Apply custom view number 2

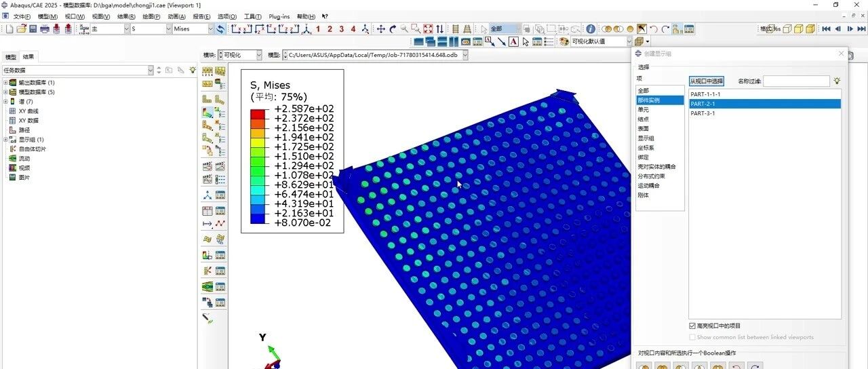[x=330, y=28]
